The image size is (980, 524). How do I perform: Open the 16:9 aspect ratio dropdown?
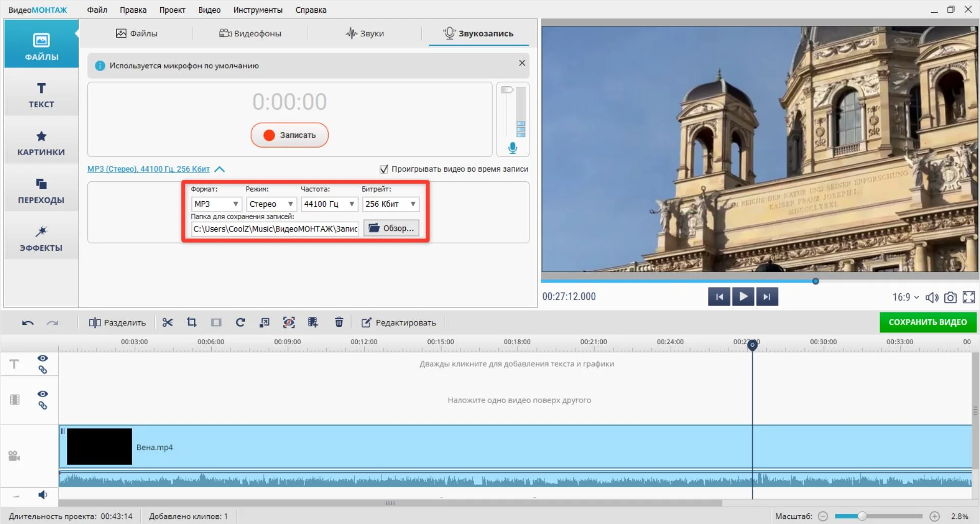tap(905, 297)
